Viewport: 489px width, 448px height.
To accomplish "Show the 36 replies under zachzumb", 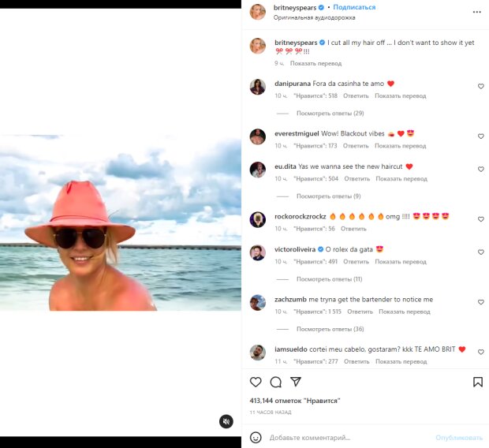I will [x=330, y=329].
